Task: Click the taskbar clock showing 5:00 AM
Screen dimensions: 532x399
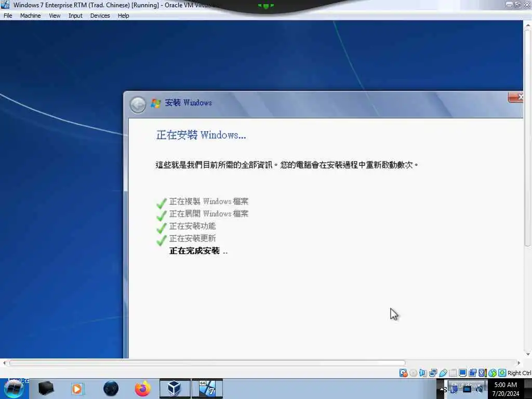Action: point(506,389)
